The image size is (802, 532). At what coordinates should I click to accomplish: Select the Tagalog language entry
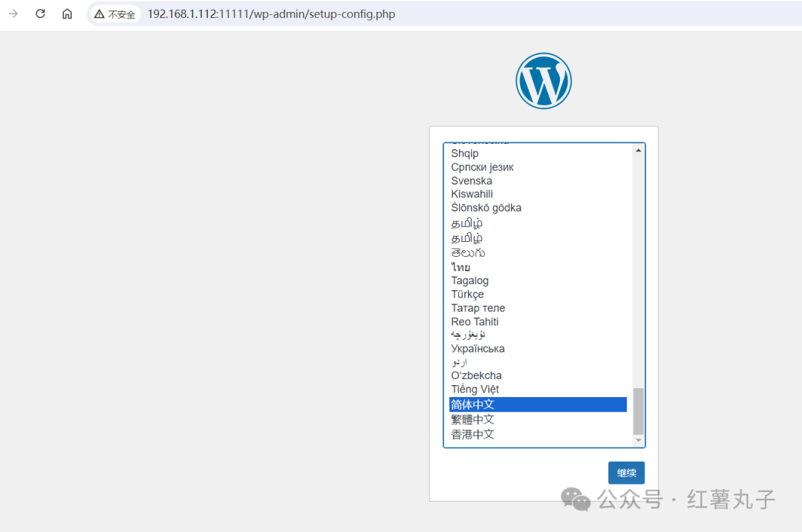point(469,280)
